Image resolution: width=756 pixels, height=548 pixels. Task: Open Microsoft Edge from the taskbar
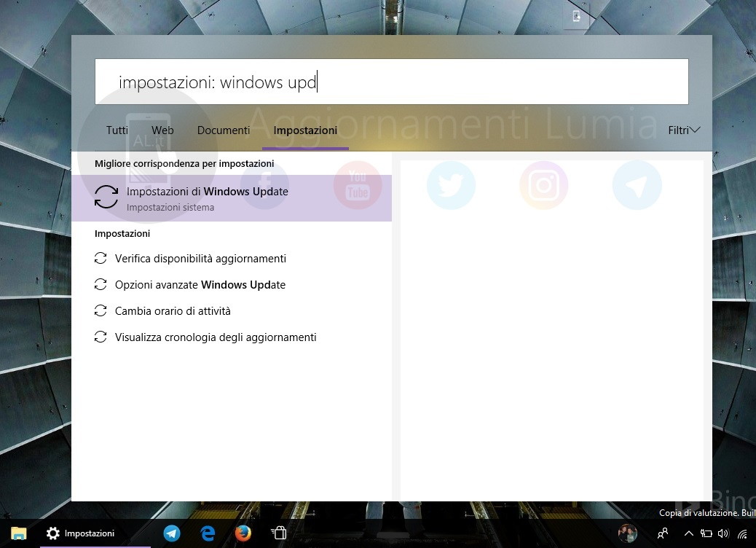point(208,533)
